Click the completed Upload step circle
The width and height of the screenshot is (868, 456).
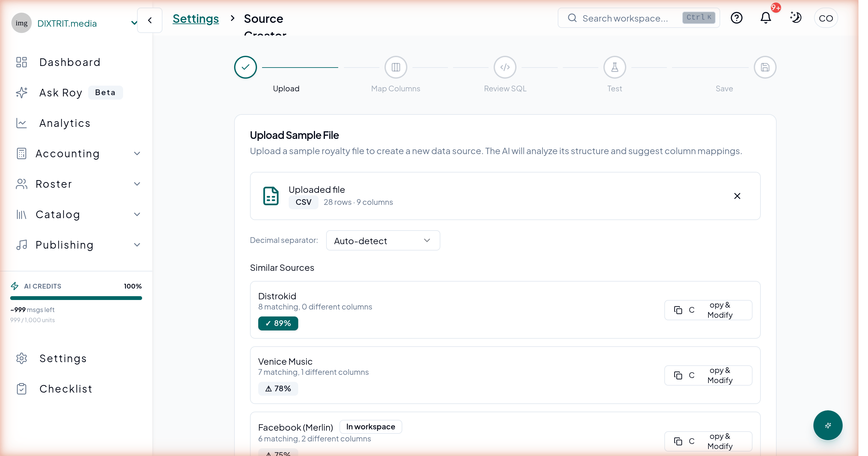pos(246,67)
